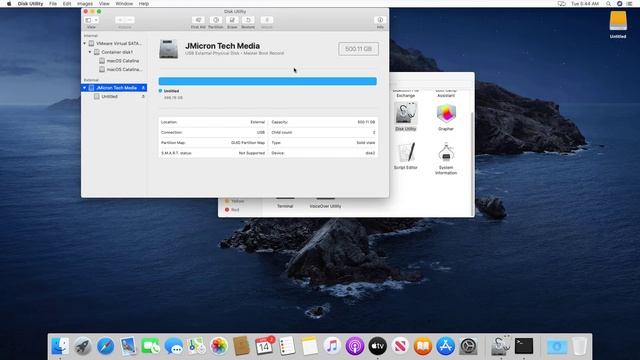Click the display mirroring menu bar icon
Image resolution: width=640 pixels, height=360 pixels.
point(562,4)
